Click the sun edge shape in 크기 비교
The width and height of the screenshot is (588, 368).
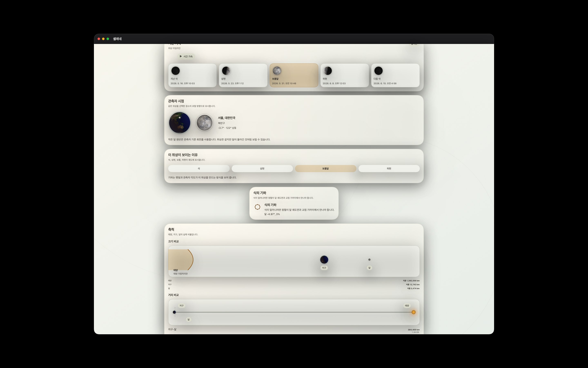pos(181,260)
